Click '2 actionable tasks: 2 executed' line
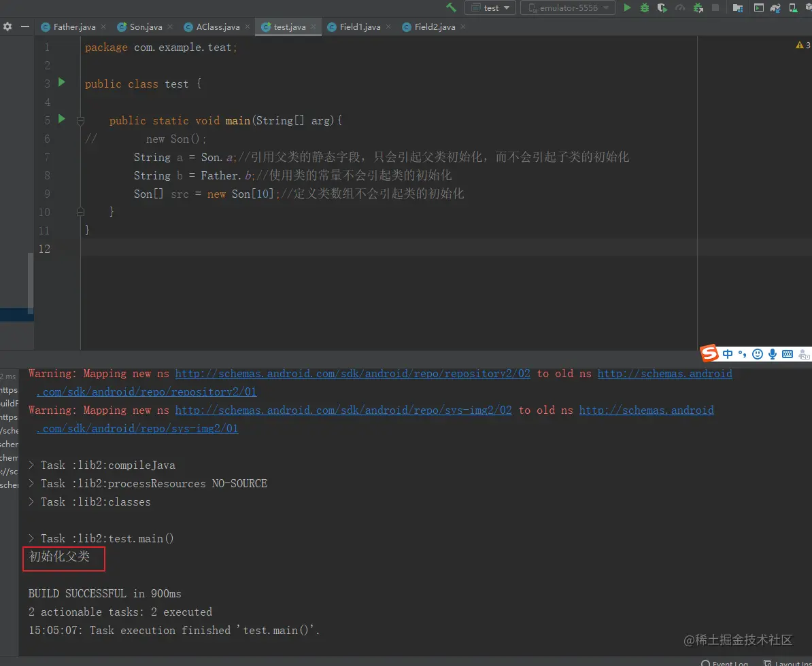812x666 pixels. pyautogui.click(x=120, y=612)
